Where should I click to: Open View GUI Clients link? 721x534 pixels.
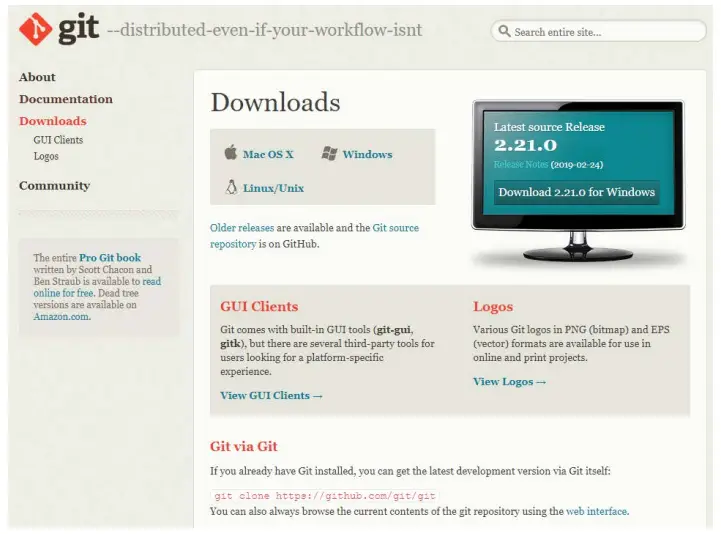pyautogui.click(x=271, y=395)
